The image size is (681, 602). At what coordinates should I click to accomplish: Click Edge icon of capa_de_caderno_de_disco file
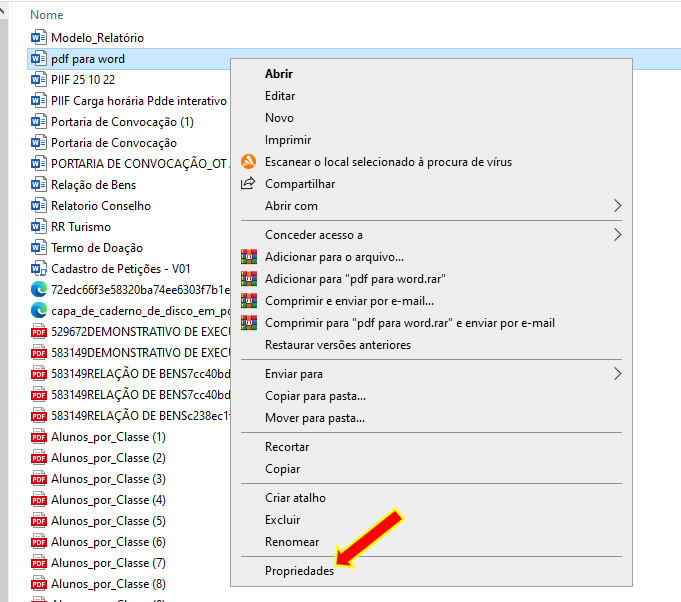tap(39, 311)
